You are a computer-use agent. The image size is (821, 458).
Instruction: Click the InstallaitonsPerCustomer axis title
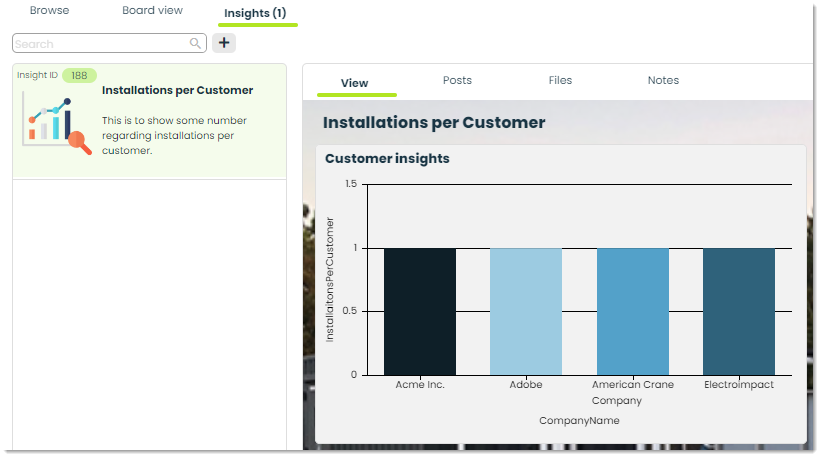(x=329, y=280)
